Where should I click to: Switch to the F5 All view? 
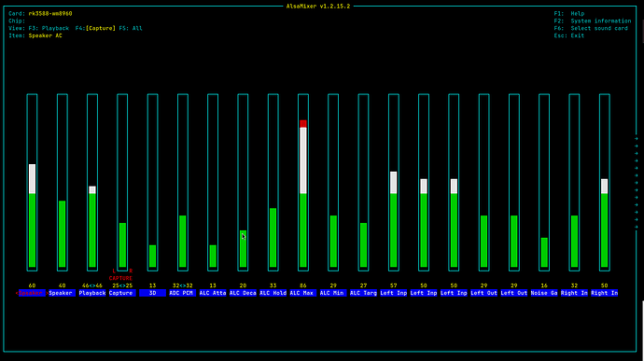(x=131, y=28)
